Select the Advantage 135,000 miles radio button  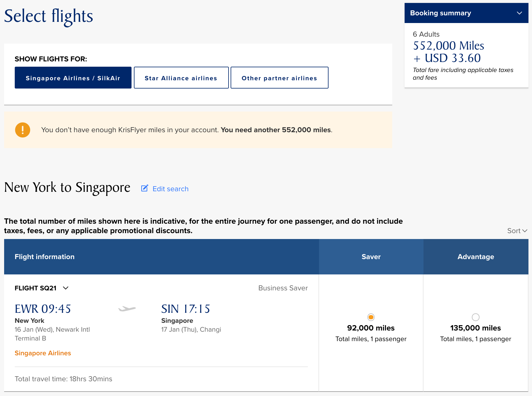[475, 317]
